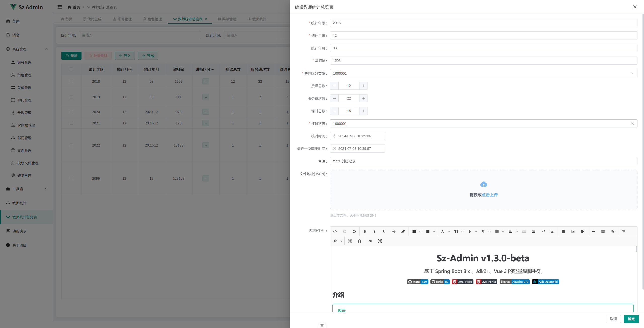The image size is (644, 328).
Task: Insert a table using the editor toolbar
Action: click(603, 231)
